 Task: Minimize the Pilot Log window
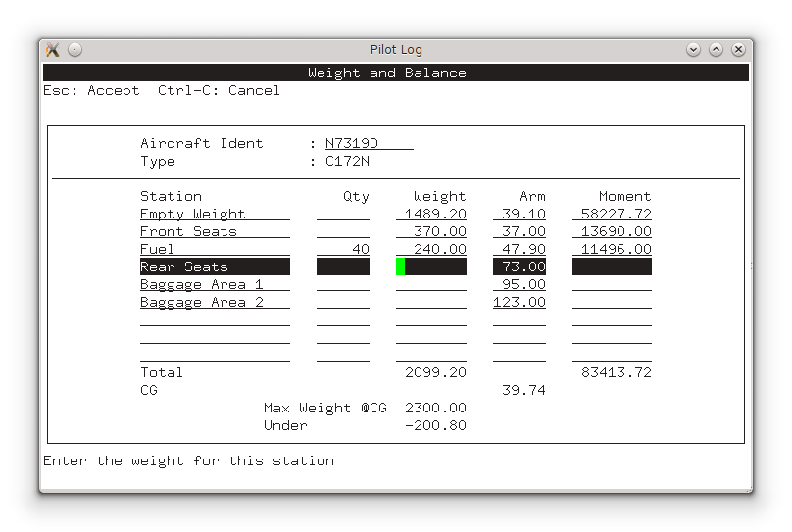(694, 50)
